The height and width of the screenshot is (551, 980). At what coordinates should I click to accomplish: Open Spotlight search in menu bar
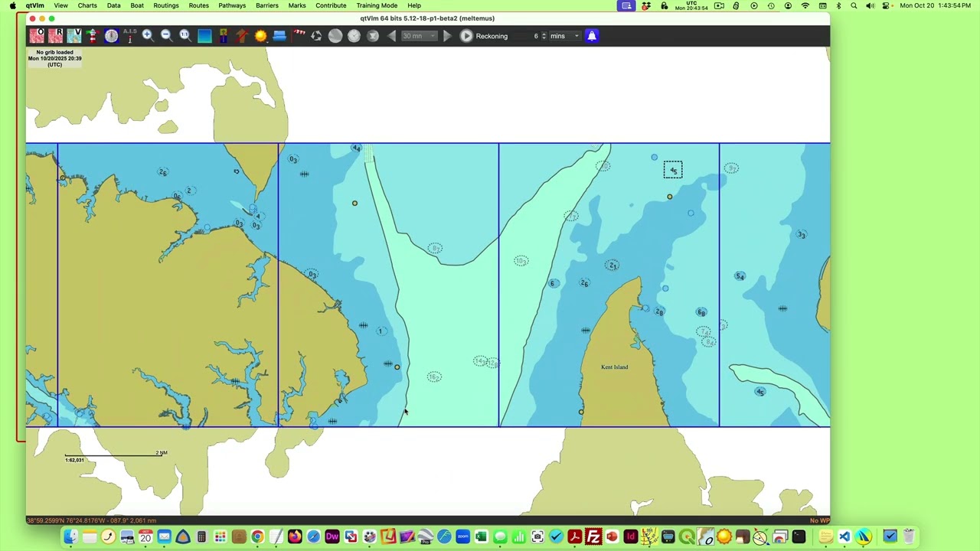(854, 5)
